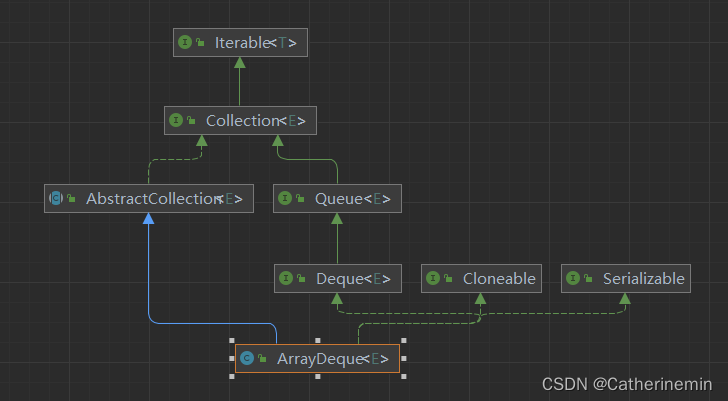
Task: Click the Queue<E> label text
Action: click(x=353, y=199)
